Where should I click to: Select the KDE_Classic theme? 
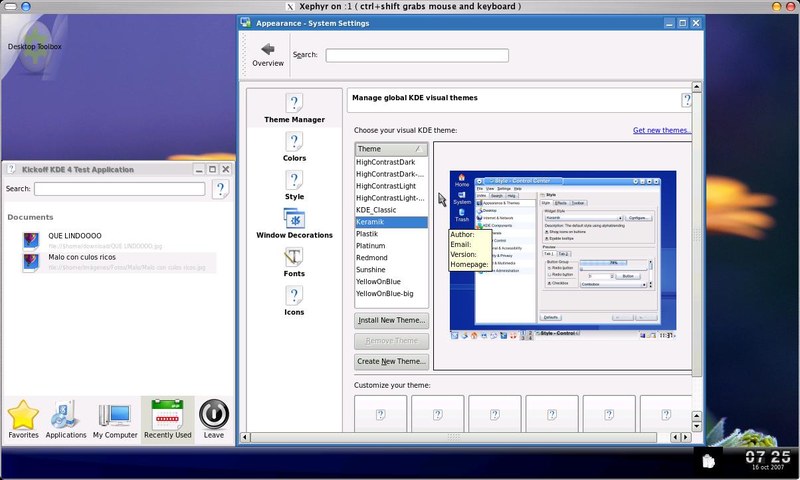(391, 210)
